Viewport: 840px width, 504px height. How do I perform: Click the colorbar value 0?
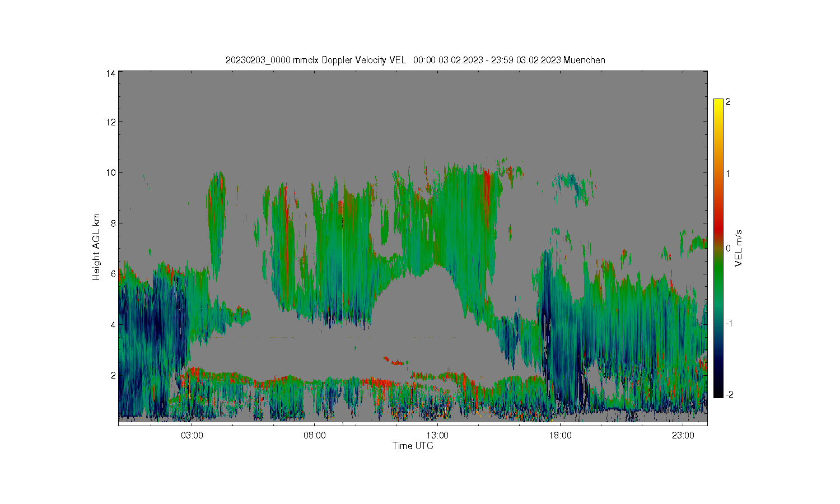click(729, 248)
